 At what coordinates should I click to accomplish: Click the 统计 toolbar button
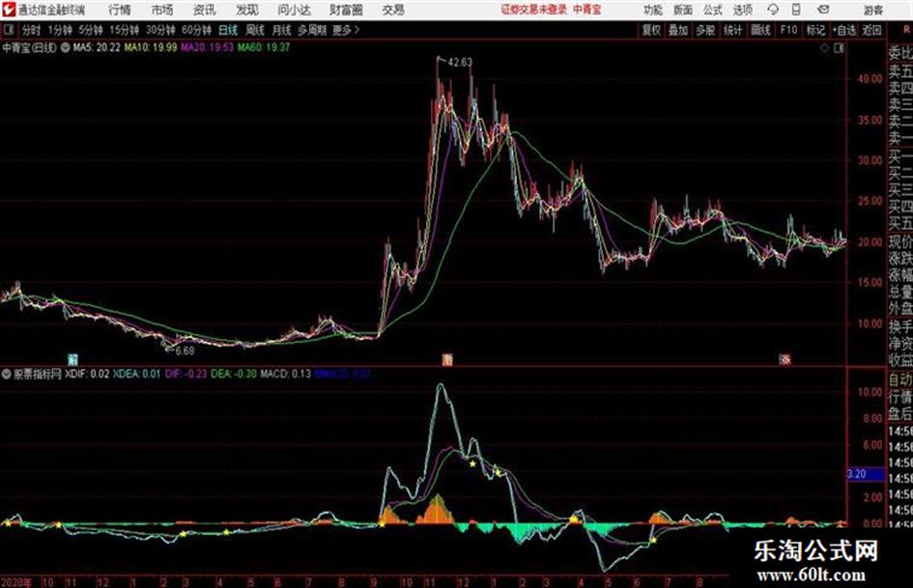[732, 30]
